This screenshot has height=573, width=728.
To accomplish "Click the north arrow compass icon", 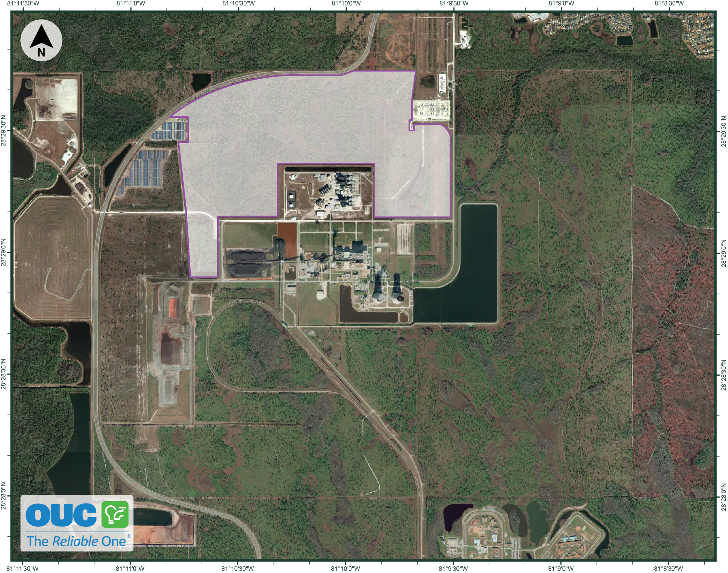I will (41, 41).
